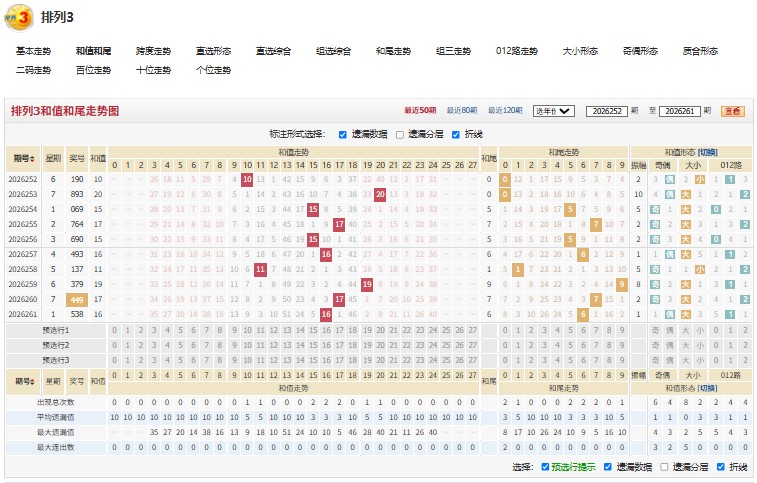
Task: Go to 大小形态
Action: pos(580,51)
